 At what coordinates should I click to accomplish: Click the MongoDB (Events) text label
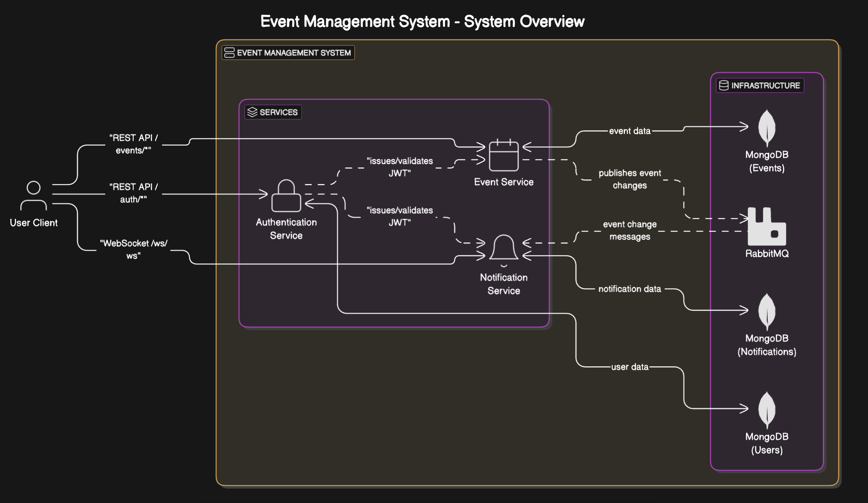click(x=767, y=161)
